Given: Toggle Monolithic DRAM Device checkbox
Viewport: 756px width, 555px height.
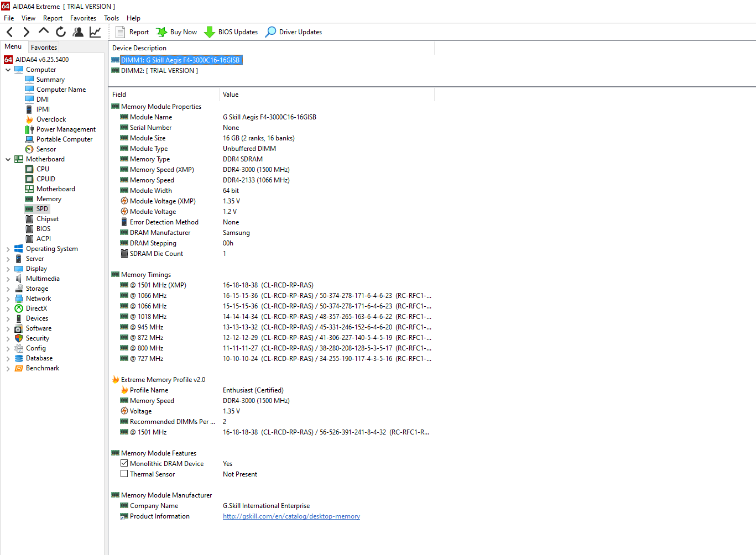Looking at the screenshot, I should pos(124,464).
